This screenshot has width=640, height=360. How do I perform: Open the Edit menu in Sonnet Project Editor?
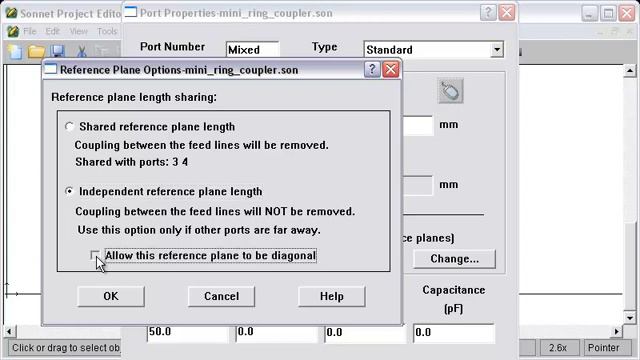[52, 31]
